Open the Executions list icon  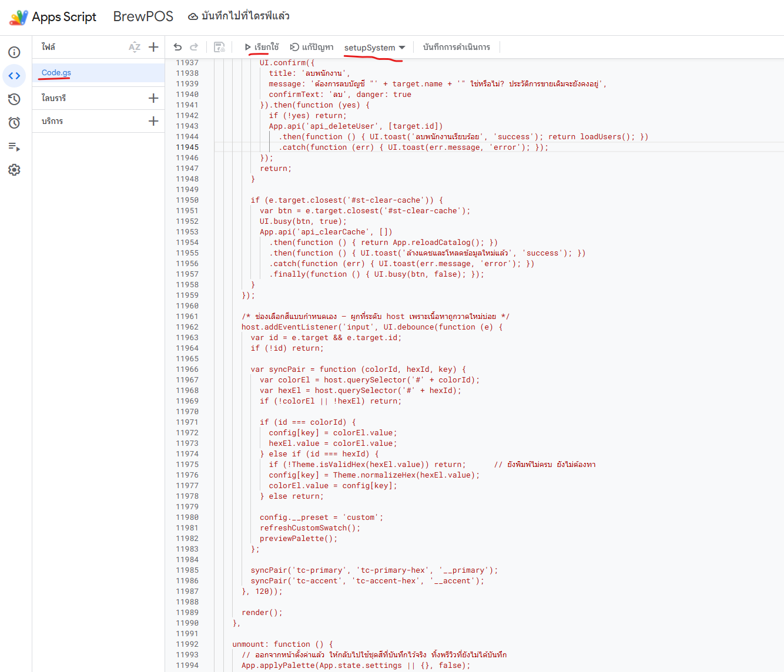point(14,146)
